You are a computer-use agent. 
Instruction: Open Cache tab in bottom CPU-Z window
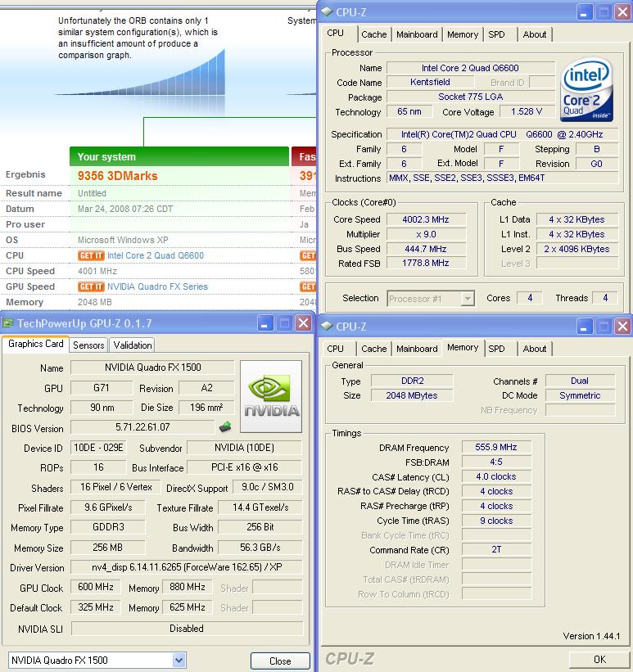(374, 349)
